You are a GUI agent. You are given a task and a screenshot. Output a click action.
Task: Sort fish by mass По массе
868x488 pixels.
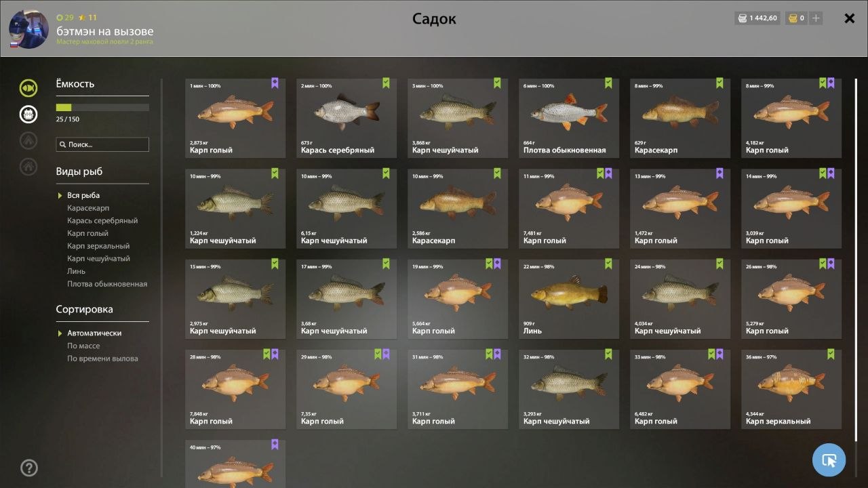[x=83, y=346]
